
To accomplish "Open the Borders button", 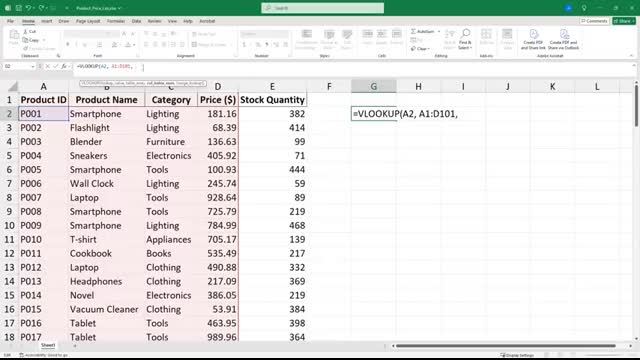I will (99, 44).
